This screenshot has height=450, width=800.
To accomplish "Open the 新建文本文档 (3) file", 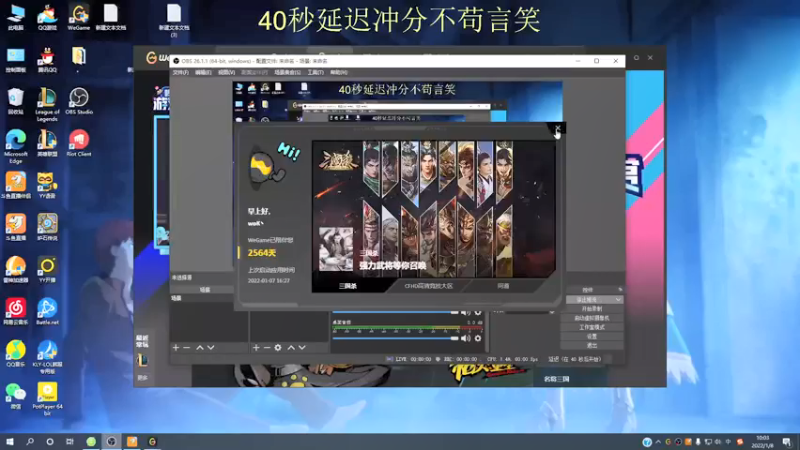I will point(174,20).
